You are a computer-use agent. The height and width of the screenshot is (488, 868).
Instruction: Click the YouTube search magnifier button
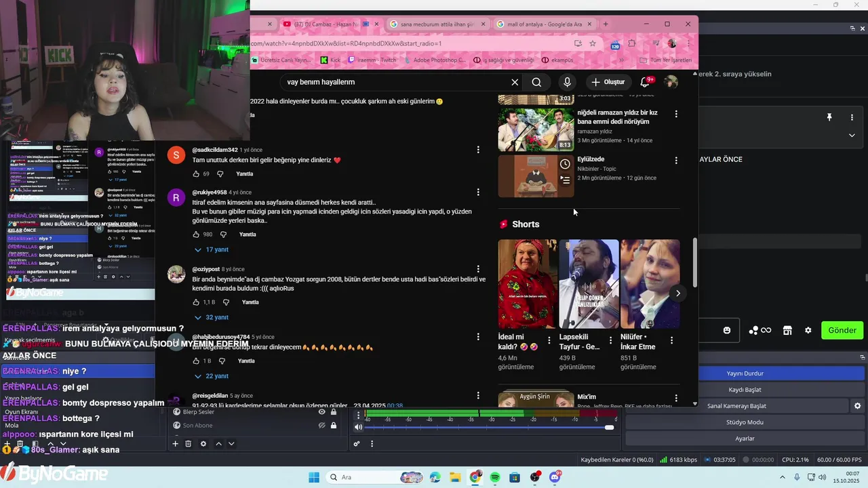point(536,82)
